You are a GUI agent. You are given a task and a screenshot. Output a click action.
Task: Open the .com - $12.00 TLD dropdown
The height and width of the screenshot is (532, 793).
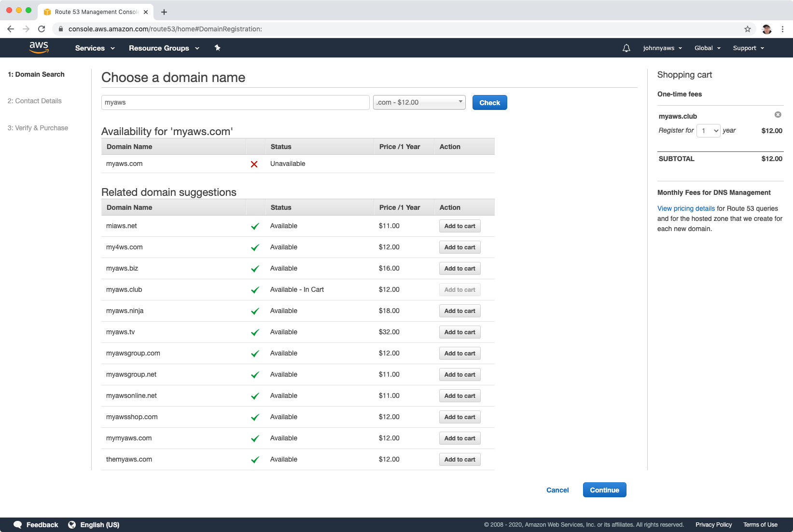[419, 102]
